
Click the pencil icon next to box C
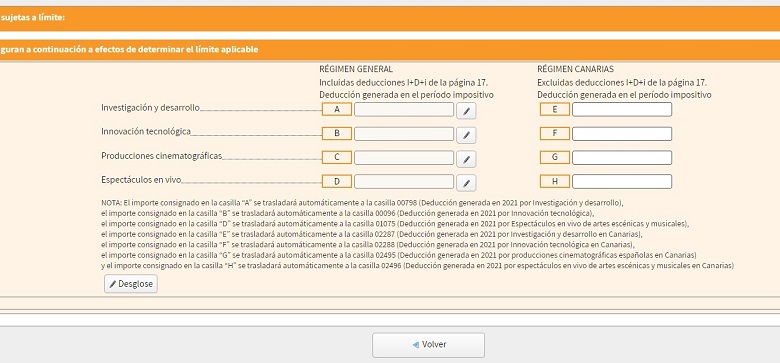point(466,159)
